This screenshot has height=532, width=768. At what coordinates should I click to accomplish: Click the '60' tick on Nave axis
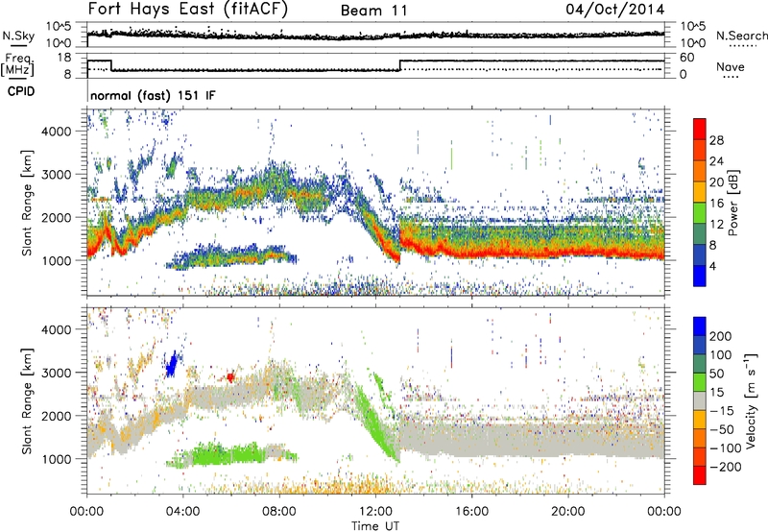tap(686, 58)
